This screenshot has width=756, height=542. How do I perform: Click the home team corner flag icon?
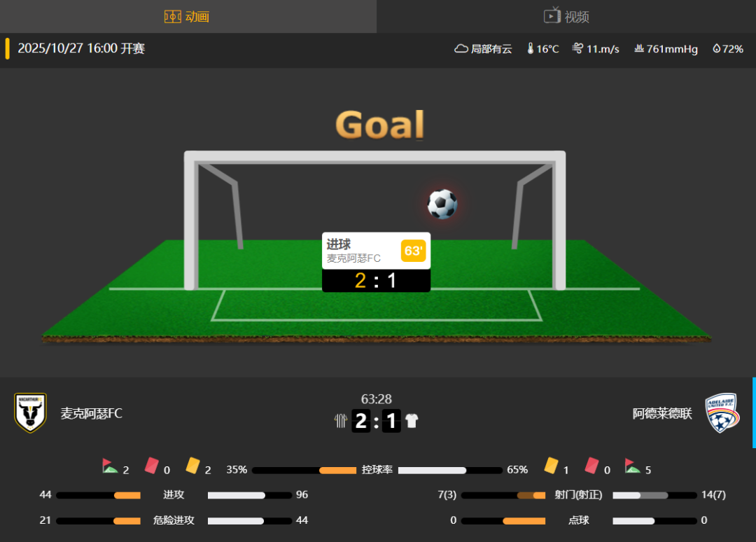coord(110,466)
